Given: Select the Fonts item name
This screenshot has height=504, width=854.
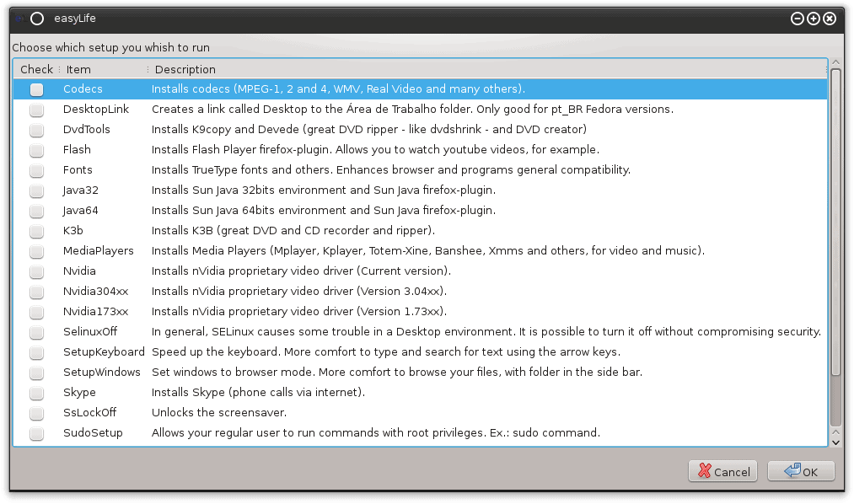Looking at the screenshot, I should coord(78,169).
